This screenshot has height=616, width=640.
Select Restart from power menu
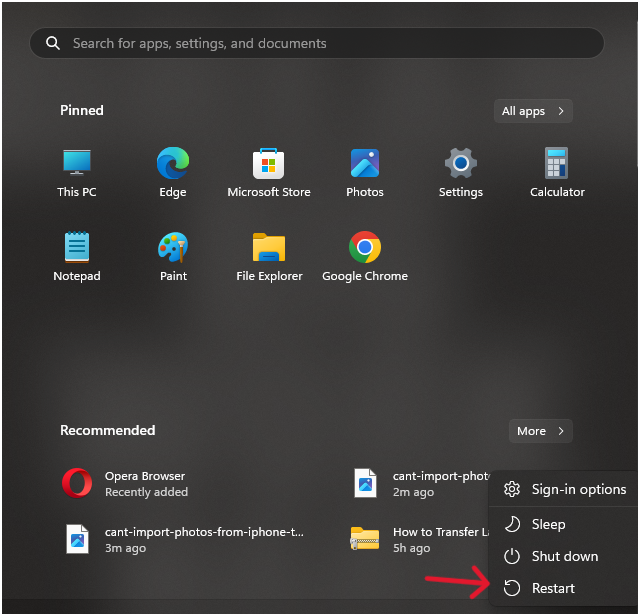pyautogui.click(x=564, y=588)
